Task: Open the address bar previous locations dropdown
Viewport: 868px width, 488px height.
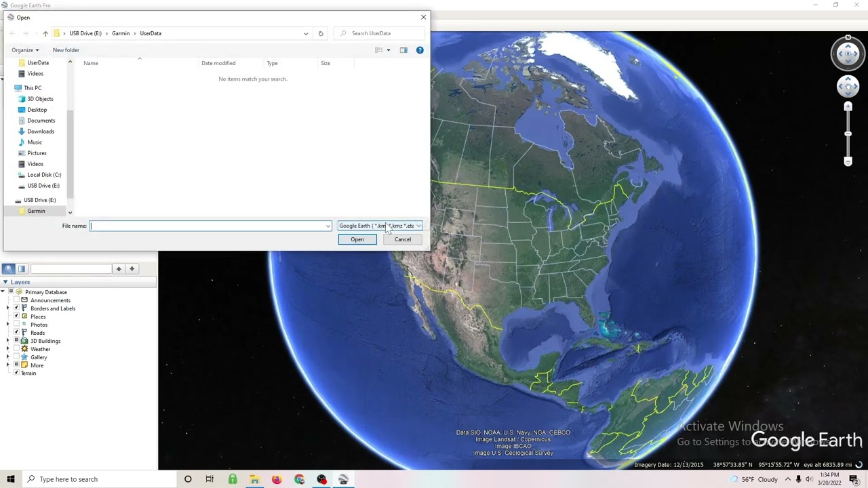Action: coord(306,33)
